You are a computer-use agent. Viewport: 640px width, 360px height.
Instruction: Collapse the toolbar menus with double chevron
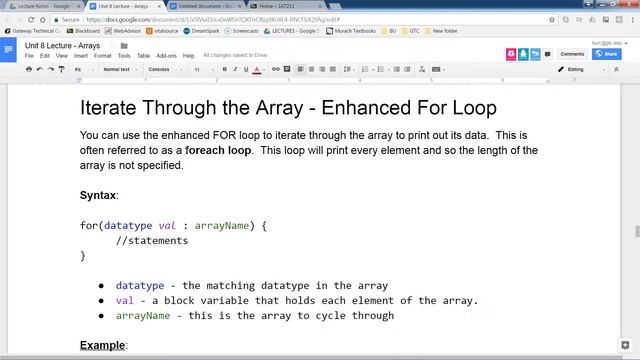point(616,69)
